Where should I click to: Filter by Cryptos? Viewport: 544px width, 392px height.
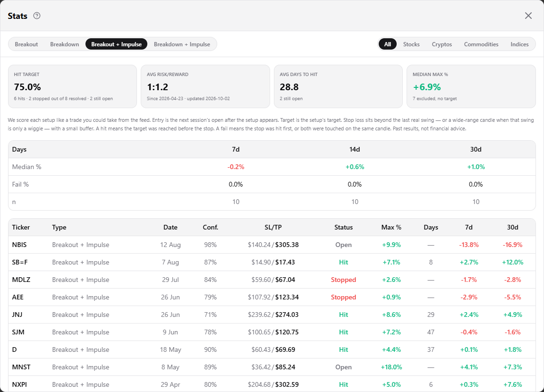(x=442, y=44)
